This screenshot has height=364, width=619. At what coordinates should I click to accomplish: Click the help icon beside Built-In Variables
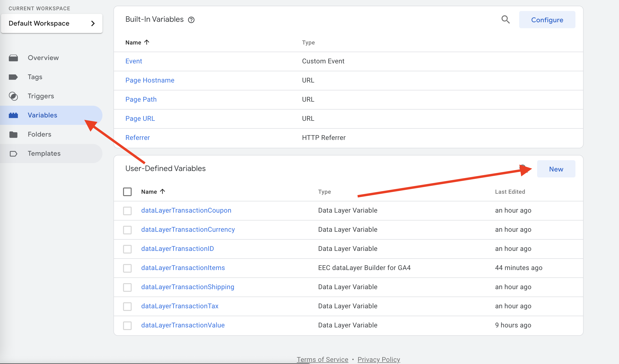pos(191,20)
